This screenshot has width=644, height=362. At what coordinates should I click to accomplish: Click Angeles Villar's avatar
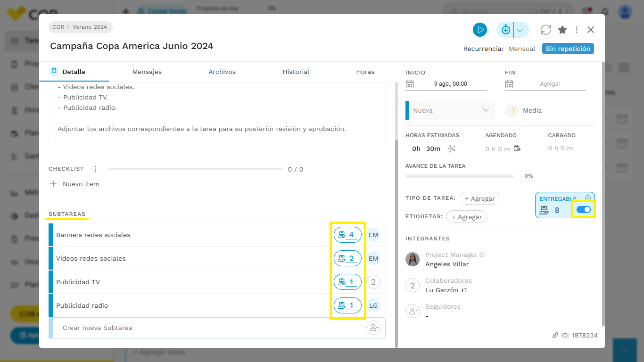pyautogui.click(x=413, y=259)
